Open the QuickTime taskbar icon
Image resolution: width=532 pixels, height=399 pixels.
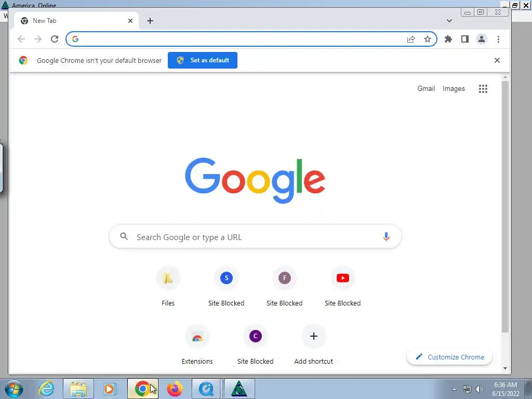pyautogui.click(x=207, y=389)
